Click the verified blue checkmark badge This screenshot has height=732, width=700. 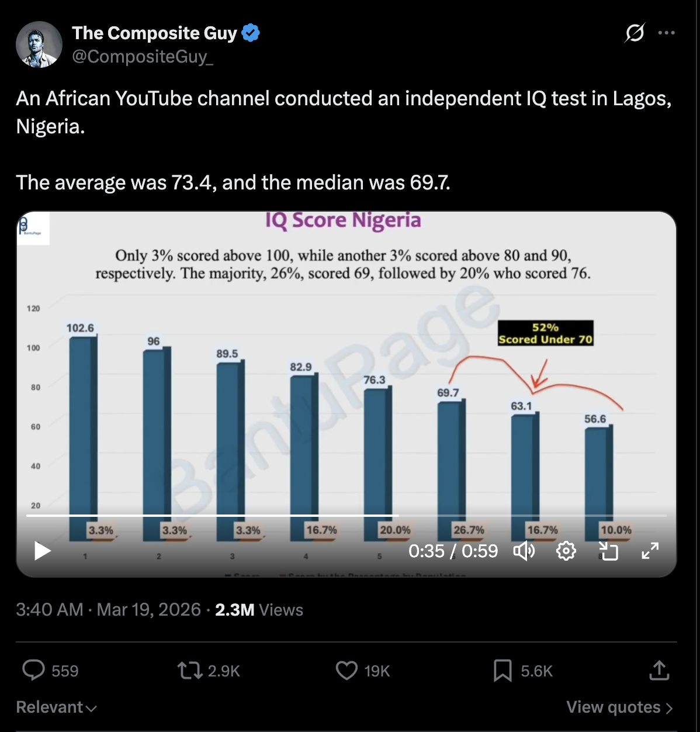coord(251,33)
